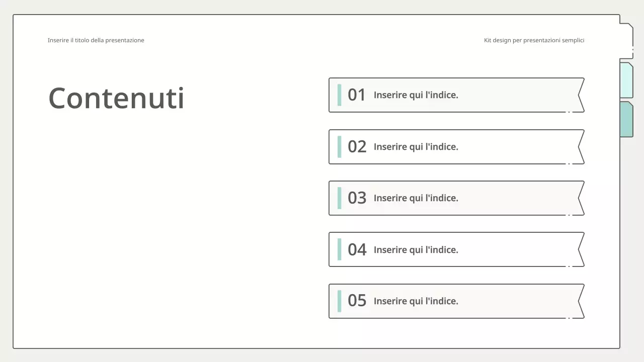Screen dimensions: 644x362
Task: Click the Contenuti title text
Action: [116, 98]
